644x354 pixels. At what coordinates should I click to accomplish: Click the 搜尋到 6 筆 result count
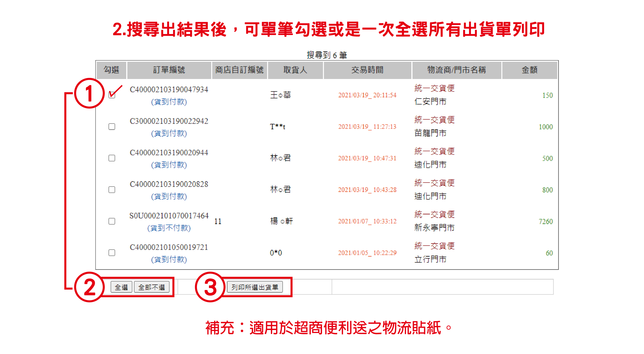pos(327,55)
